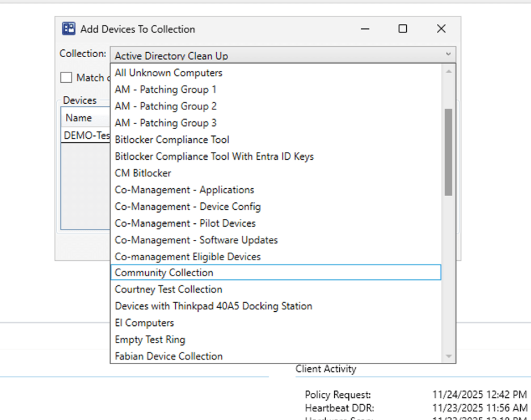
Task: Close the Add Devices To Collection dialog
Action: coord(441,29)
